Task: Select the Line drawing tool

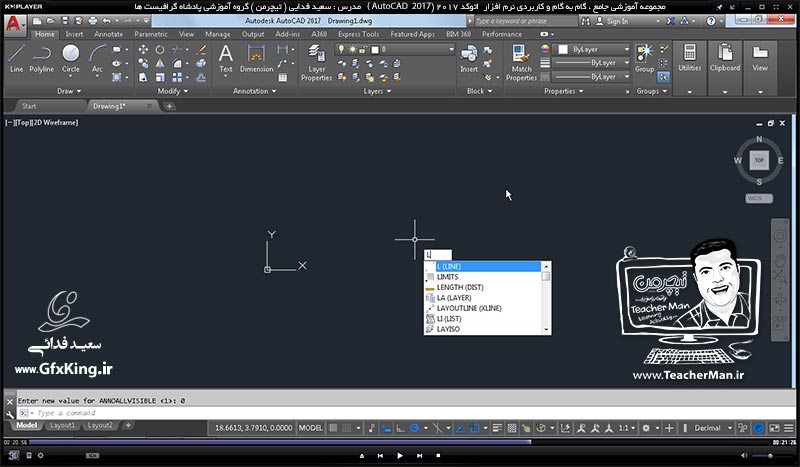Action: (x=16, y=59)
